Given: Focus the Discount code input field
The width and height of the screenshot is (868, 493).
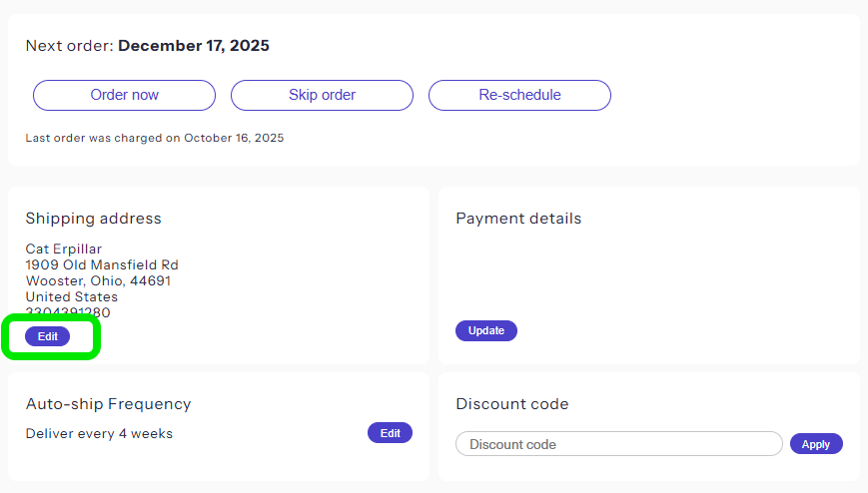Looking at the screenshot, I should [x=618, y=444].
